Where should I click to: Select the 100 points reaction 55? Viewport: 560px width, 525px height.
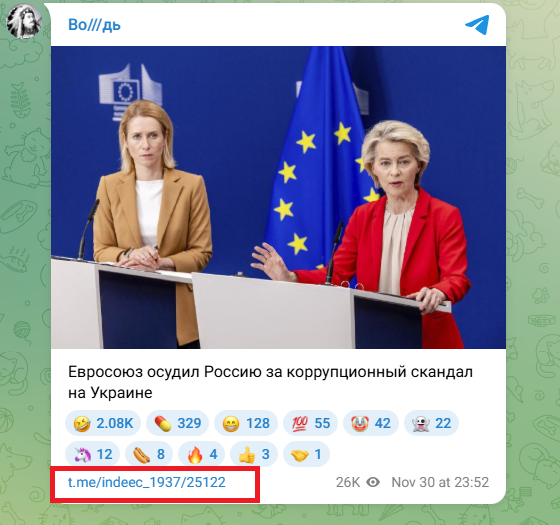(x=310, y=423)
